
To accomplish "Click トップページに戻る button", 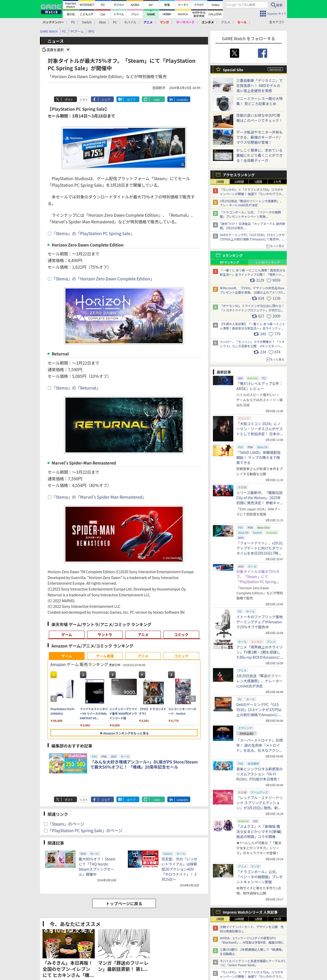I will [x=124, y=903].
